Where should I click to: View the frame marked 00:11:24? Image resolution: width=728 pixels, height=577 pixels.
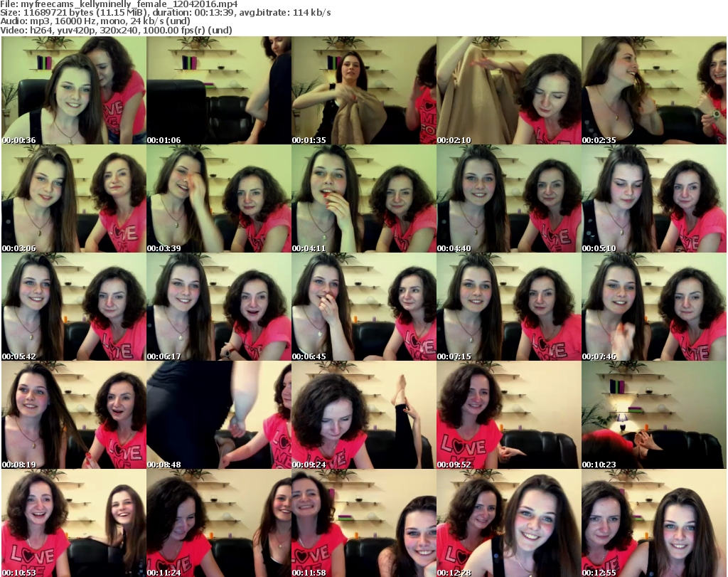(219, 523)
